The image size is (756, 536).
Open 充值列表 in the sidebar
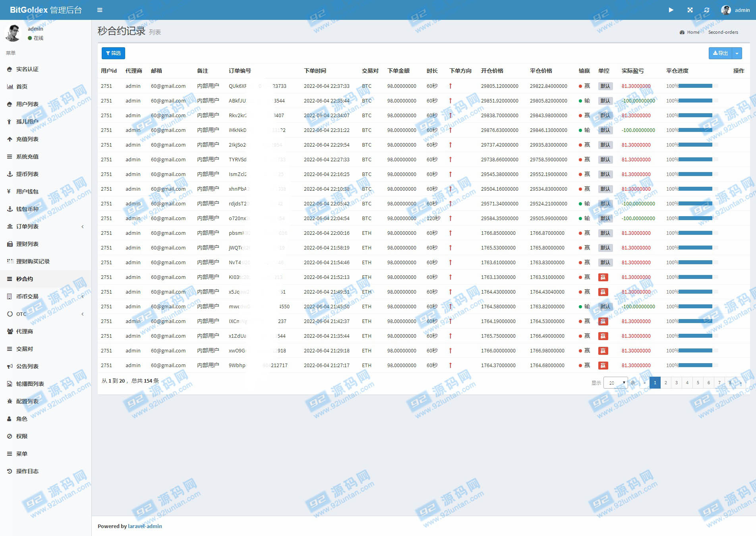point(46,139)
